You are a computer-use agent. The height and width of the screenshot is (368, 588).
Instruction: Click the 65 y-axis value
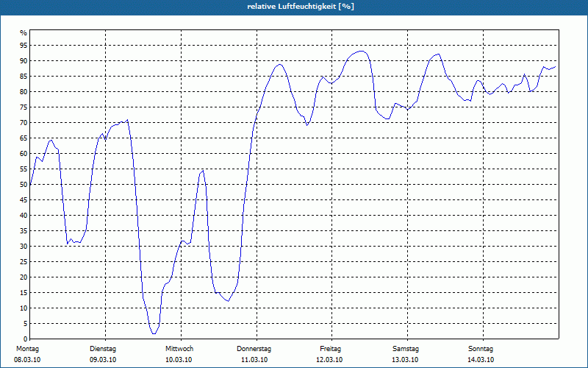[24, 138]
